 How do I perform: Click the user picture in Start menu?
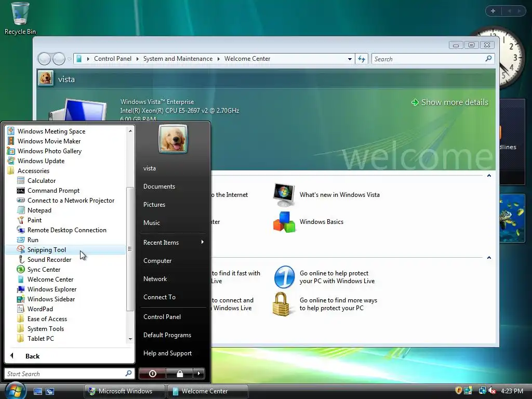(172, 139)
